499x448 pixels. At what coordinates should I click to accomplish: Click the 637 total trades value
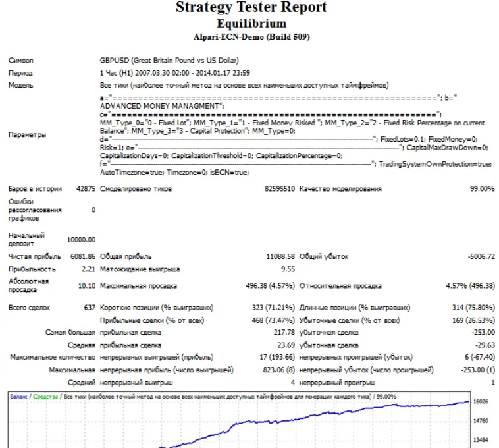tap(90, 308)
